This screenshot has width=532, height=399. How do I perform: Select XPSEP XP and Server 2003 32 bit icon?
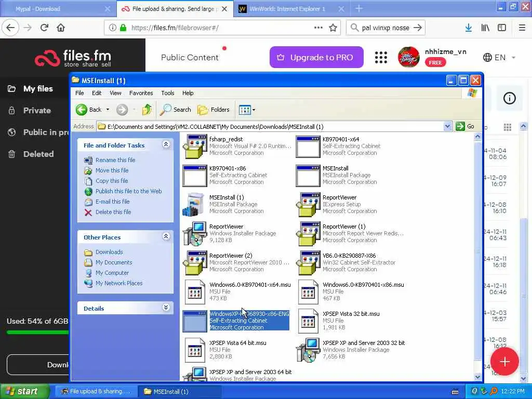tap(308, 351)
